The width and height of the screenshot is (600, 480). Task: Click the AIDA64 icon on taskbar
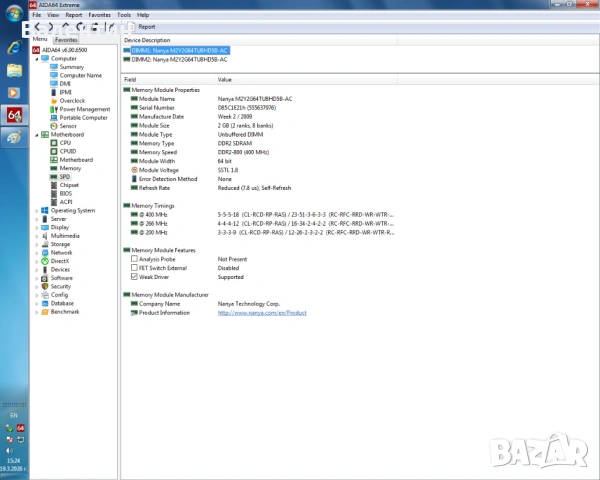[15, 115]
